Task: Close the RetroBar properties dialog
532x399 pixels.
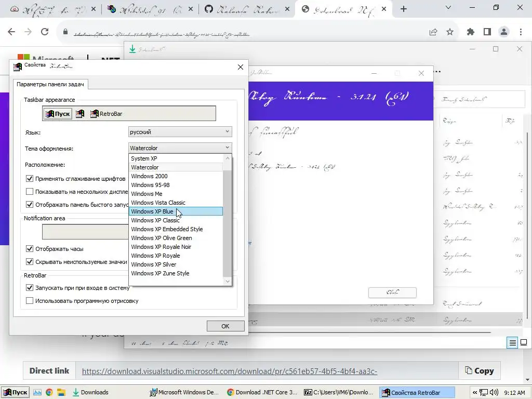Action: 240,67
